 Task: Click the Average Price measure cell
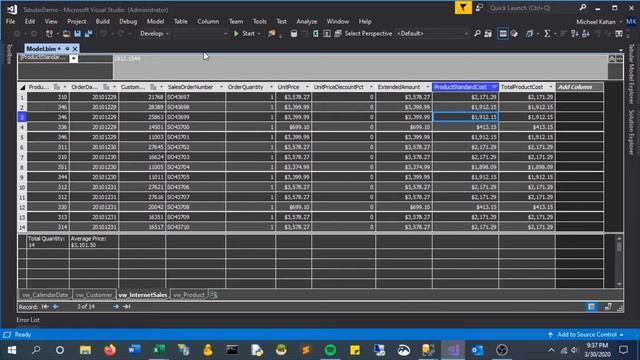point(94,242)
